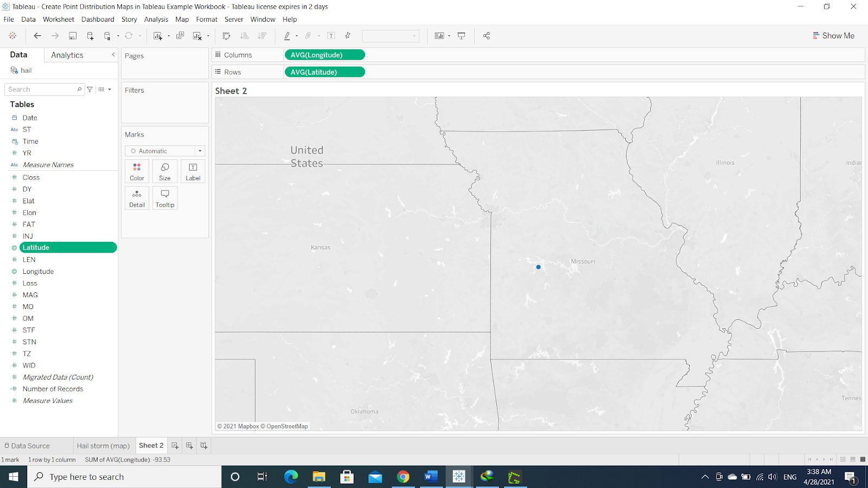Open the Map menu

182,20
